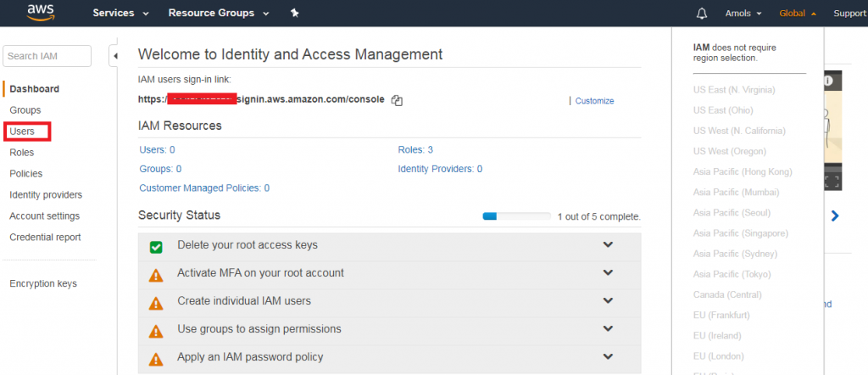The height and width of the screenshot is (375, 868).
Task: Select EU (London) region
Action: 719,356
